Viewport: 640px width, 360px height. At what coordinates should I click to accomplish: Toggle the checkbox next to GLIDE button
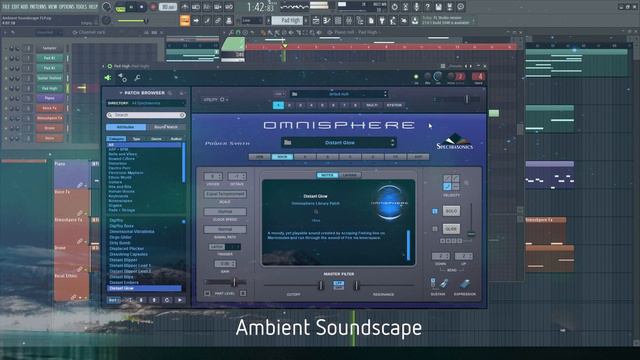click(x=435, y=229)
